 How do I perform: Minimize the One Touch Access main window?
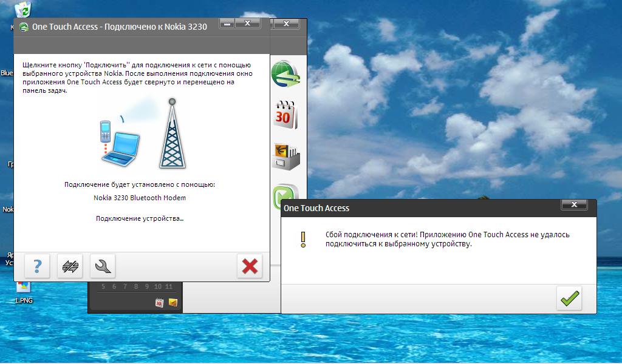pyautogui.click(x=227, y=24)
